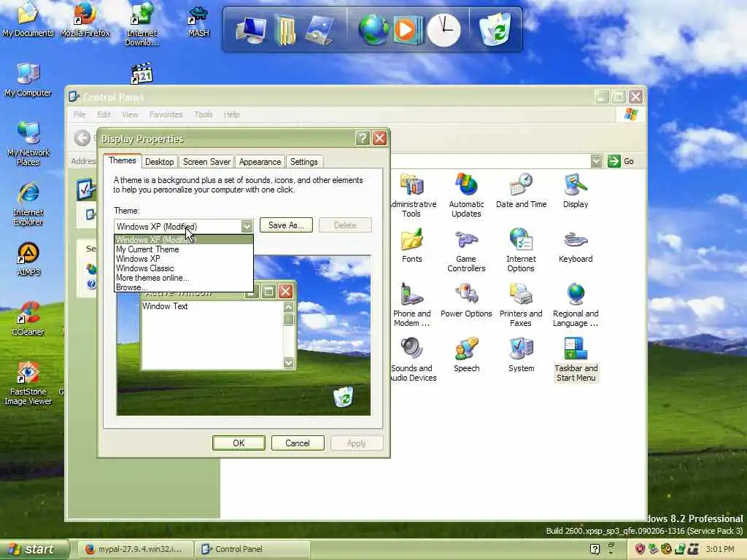Click the theme preview thumbnail image
Image resolution: width=747 pixels, height=560 pixels.
coord(244,335)
